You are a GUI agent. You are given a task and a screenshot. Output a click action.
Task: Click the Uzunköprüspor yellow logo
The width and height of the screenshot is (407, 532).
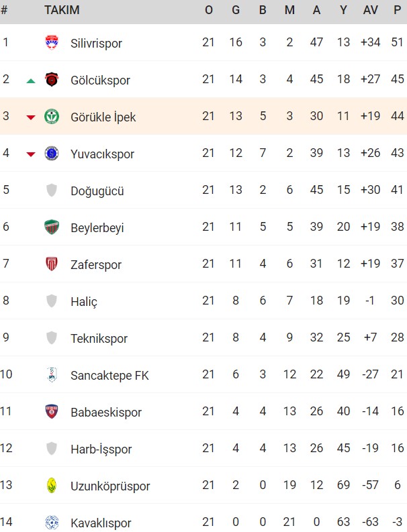click(x=52, y=486)
